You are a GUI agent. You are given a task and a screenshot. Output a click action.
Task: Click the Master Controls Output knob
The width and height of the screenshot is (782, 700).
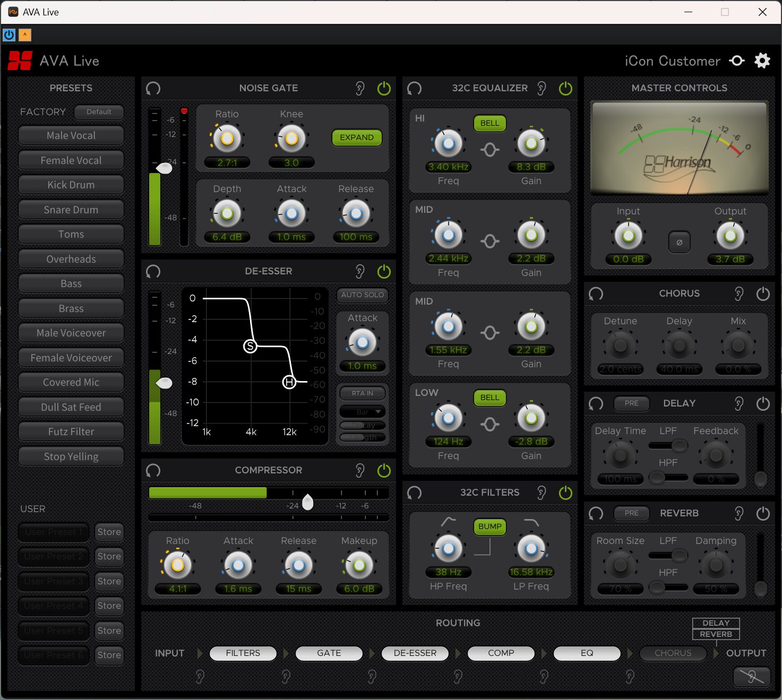click(731, 236)
